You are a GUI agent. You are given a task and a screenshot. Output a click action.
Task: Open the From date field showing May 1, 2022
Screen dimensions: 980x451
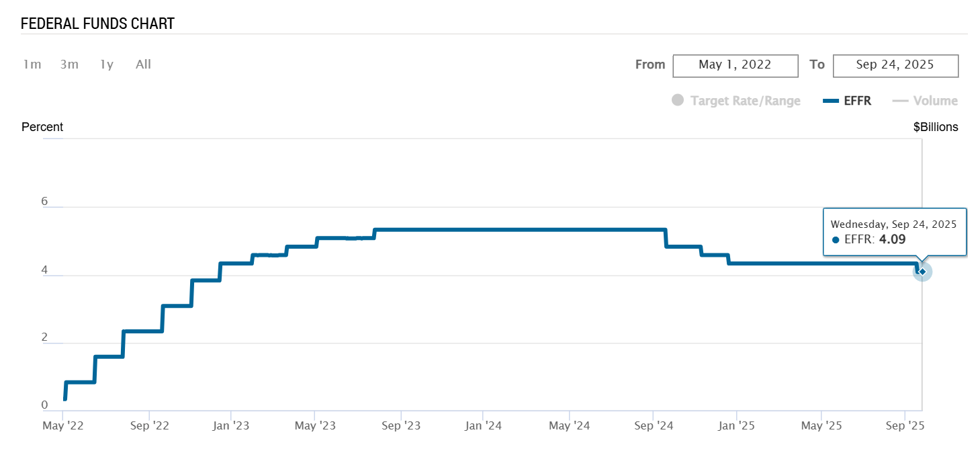coord(735,65)
